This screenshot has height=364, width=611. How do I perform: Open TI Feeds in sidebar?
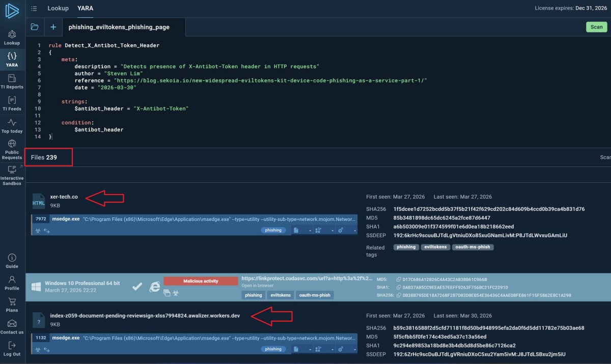pos(12,103)
